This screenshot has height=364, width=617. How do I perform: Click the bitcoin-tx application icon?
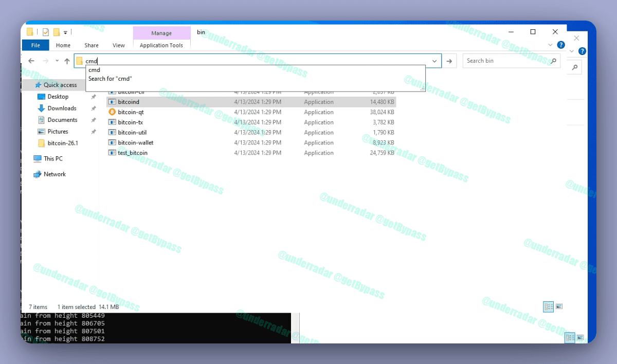112,122
